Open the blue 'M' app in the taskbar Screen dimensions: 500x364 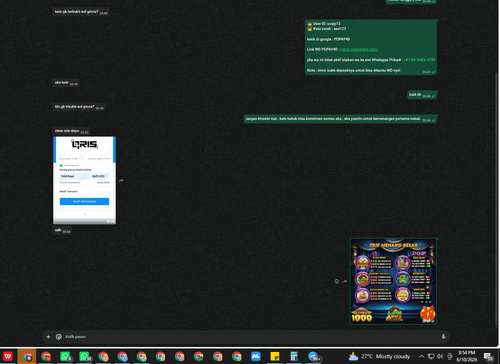256,356
